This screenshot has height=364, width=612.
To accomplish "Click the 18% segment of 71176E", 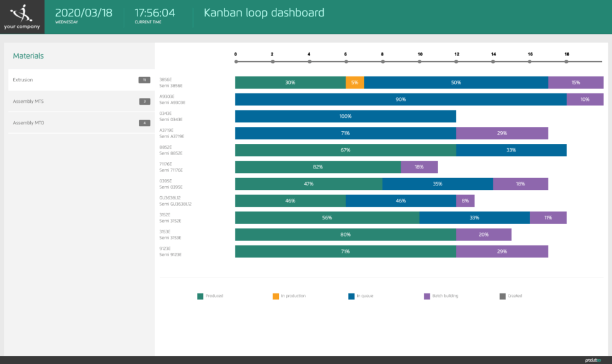I will click(x=420, y=167).
